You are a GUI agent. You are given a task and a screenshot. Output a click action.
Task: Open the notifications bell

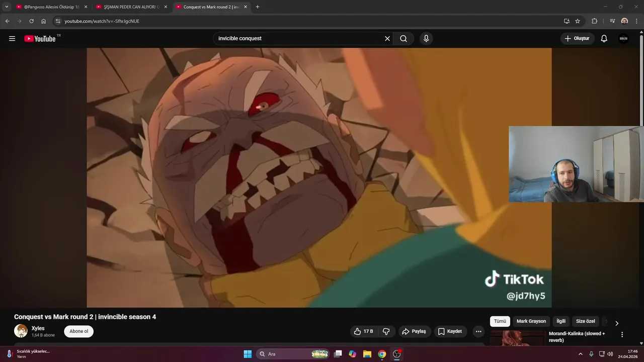click(x=604, y=39)
